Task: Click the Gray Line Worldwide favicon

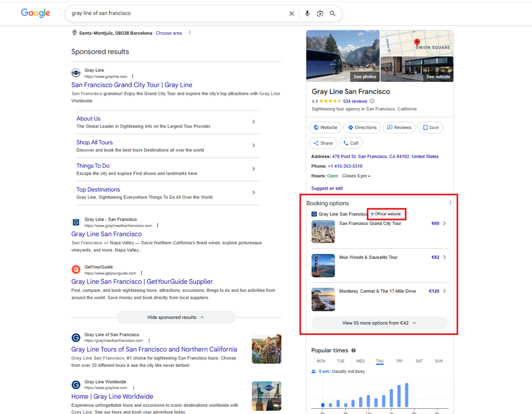Action: [76, 384]
